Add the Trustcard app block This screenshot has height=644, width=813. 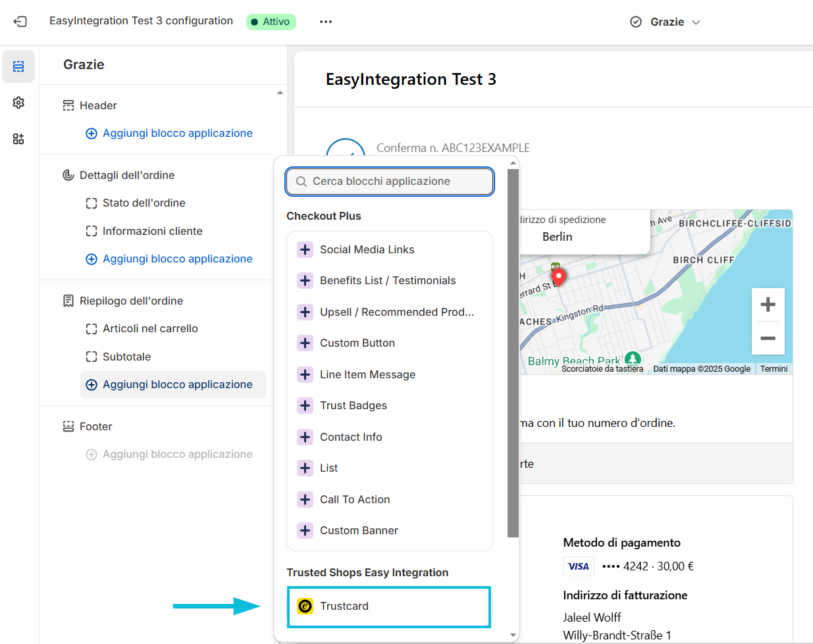[x=390, y=607]
